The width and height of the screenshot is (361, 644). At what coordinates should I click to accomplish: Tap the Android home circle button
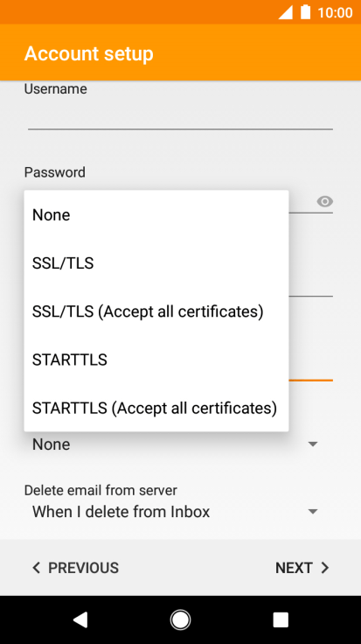pyautogui.click(x=180, y=619)
